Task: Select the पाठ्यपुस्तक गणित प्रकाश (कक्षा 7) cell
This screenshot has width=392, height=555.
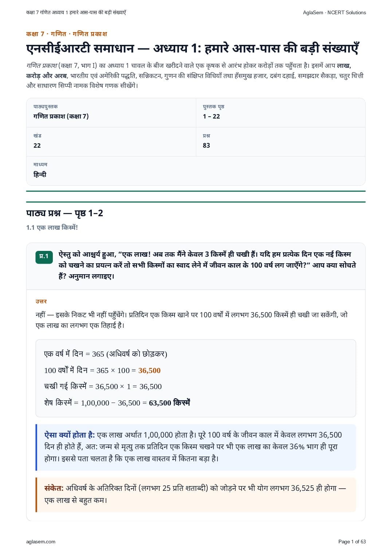Action: 111,112
